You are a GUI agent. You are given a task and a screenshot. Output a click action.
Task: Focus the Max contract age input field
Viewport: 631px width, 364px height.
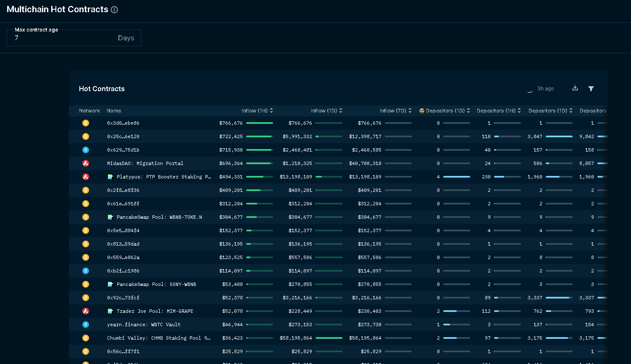click(74, 38)
